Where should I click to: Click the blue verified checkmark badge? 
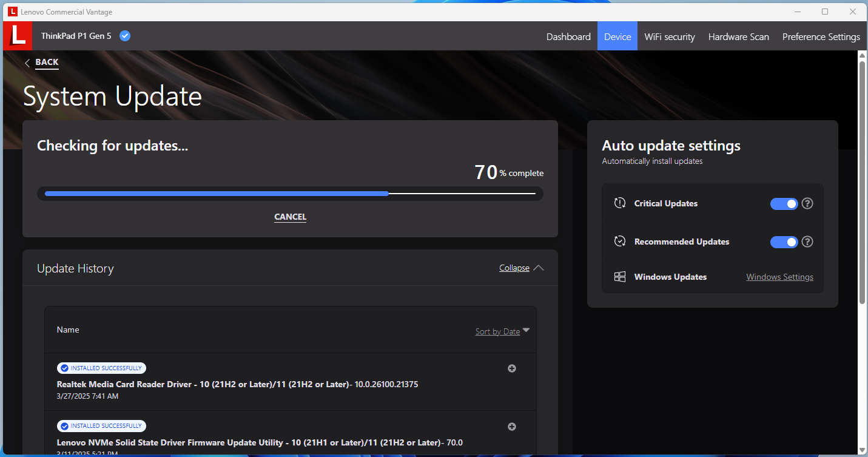(125, 36)
